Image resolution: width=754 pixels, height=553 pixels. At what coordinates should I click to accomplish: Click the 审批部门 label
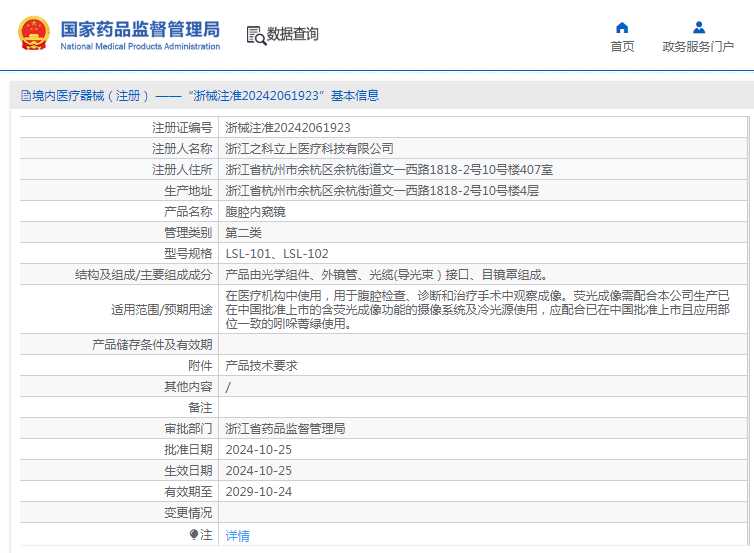tap(188, 429)
